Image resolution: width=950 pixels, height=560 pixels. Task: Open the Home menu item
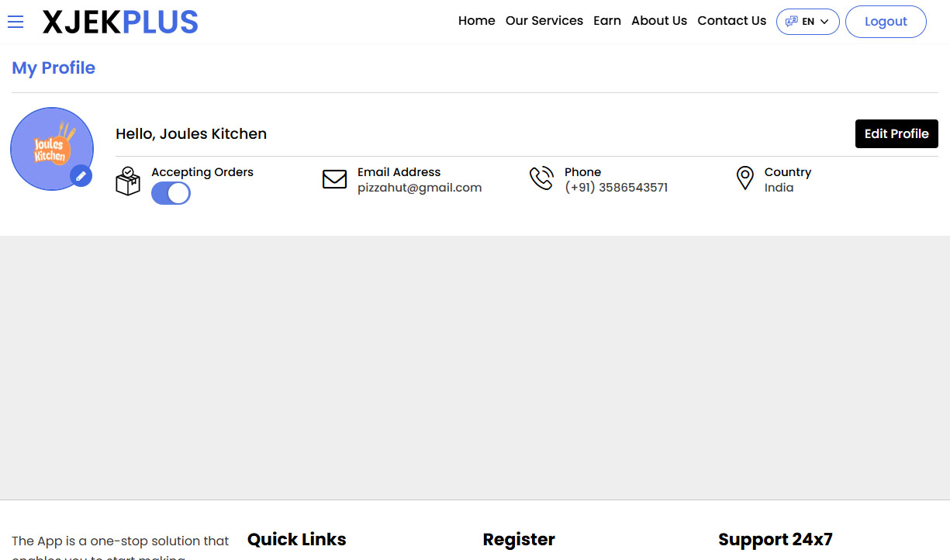click(476, 21)
